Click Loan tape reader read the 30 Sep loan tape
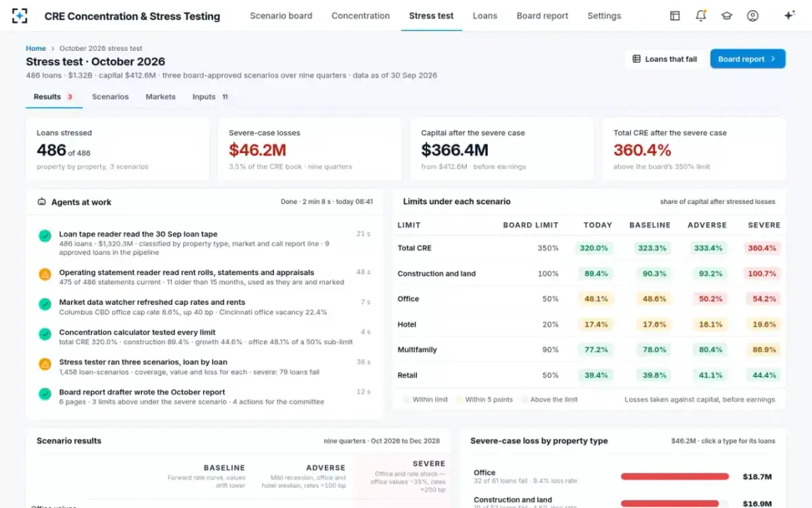The height and width of the screenshot is (508, 812). click(x=138, y=234)
